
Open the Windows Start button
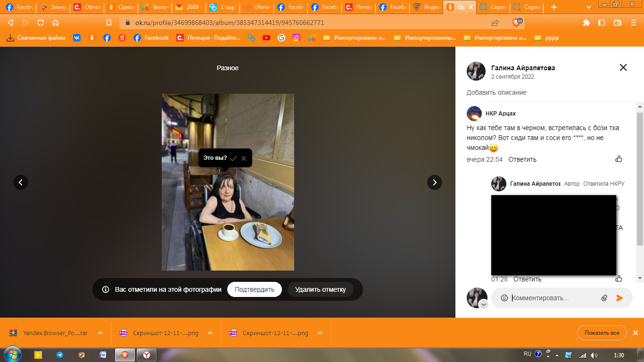[x=11, y=354]
